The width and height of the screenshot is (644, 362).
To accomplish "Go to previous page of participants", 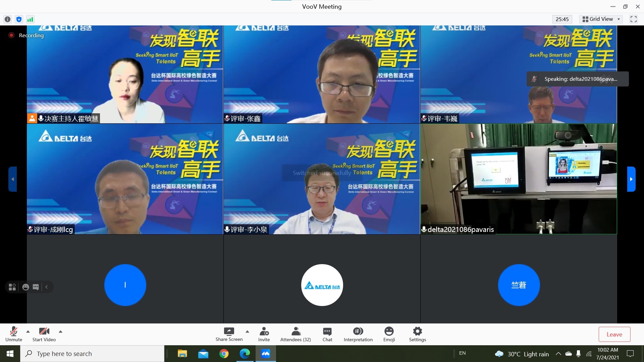I will 12,179.
